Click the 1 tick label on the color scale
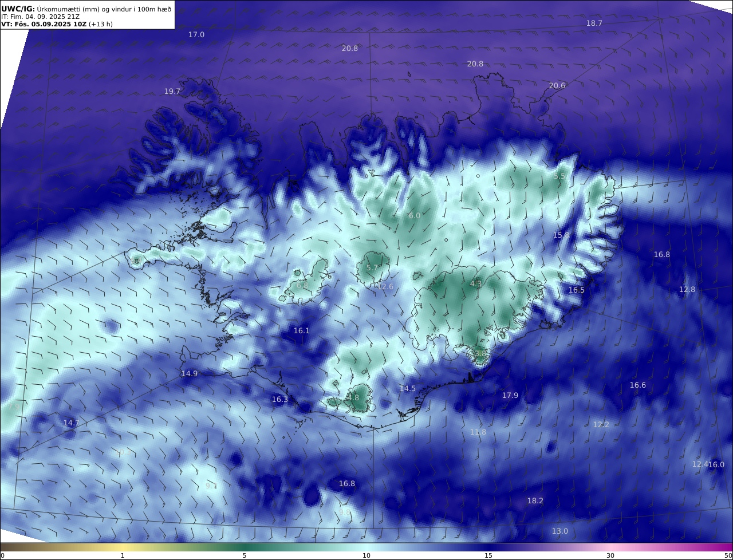The width and height of the screenshot is (733, 560). click(123, 555)
